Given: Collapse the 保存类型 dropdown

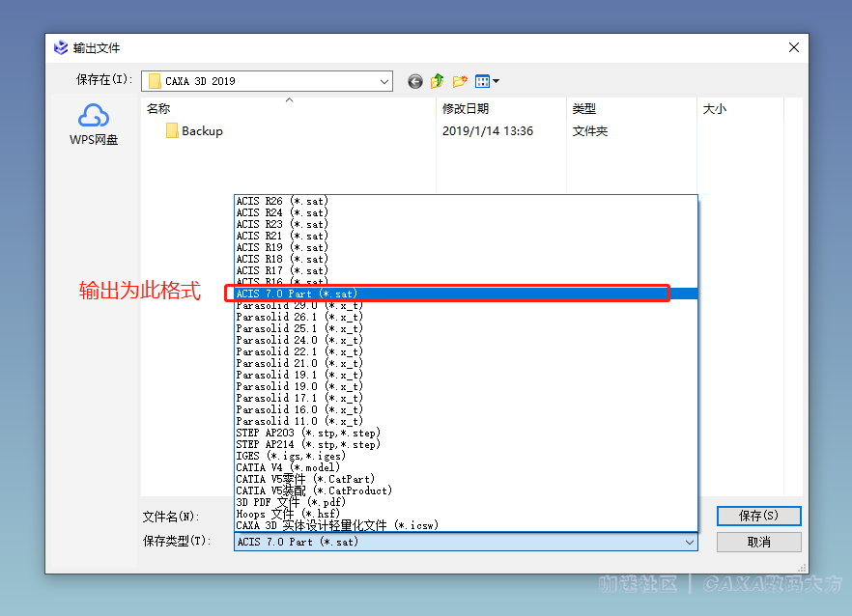Looking at the screenshot, I should (689, 542).
